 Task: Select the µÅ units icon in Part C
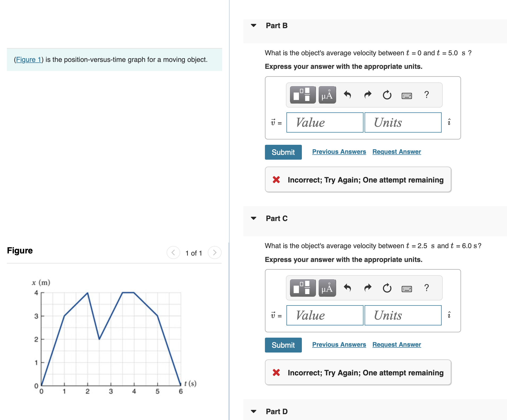[x=327, y=288]
